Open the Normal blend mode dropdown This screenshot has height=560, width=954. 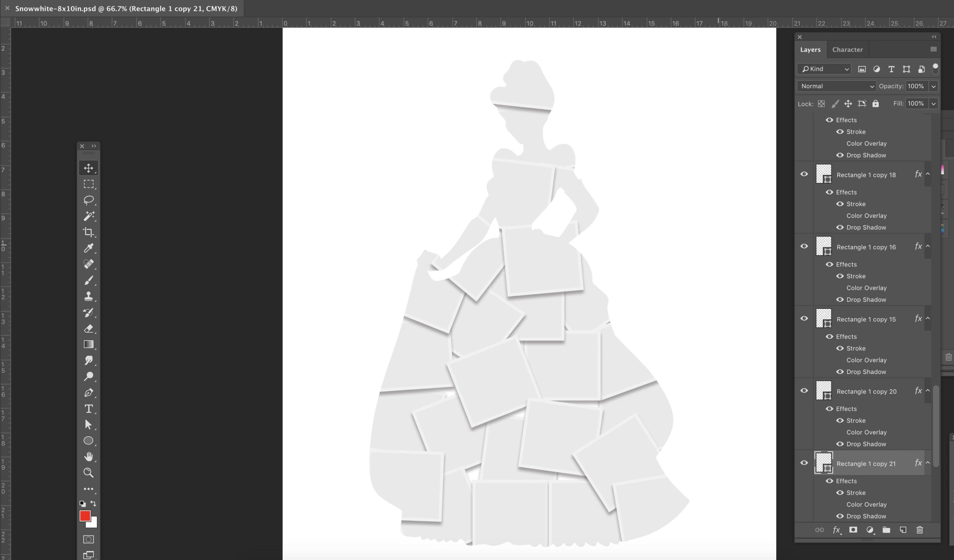coord(836,86)
